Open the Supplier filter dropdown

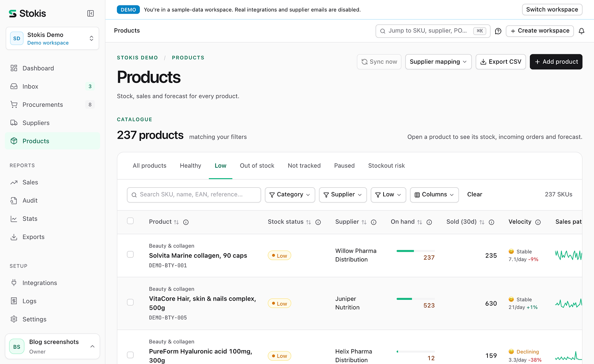pyautogui.click(x=343, y=195)
